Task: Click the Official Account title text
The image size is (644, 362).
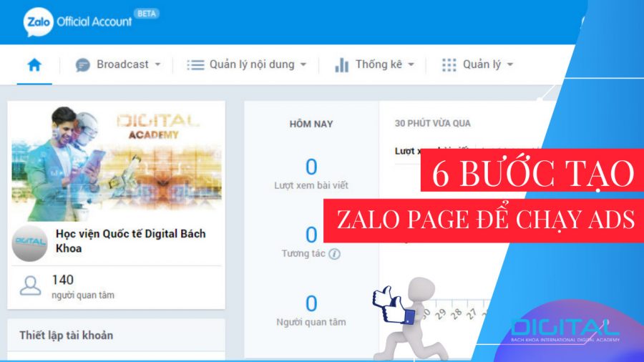Action: (94, 21)
